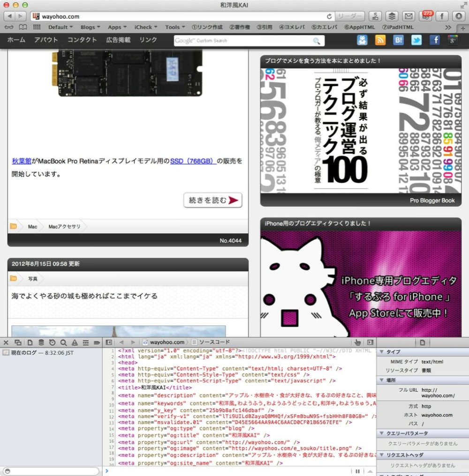Image resolution: width=469 pixels, height=476 pixels.
Task: Click the element-selection hand pointer icon
Action: click(x=358, y=343)
